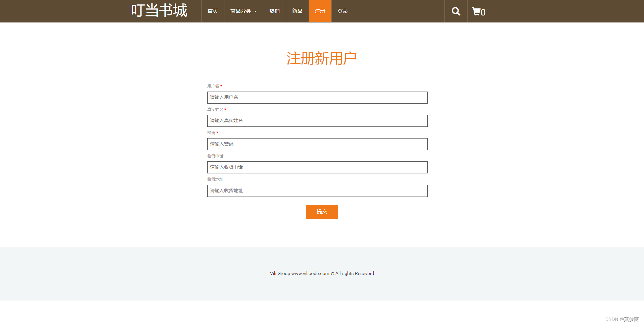Click the 叮当书城 logo

(x=159, y=10)
